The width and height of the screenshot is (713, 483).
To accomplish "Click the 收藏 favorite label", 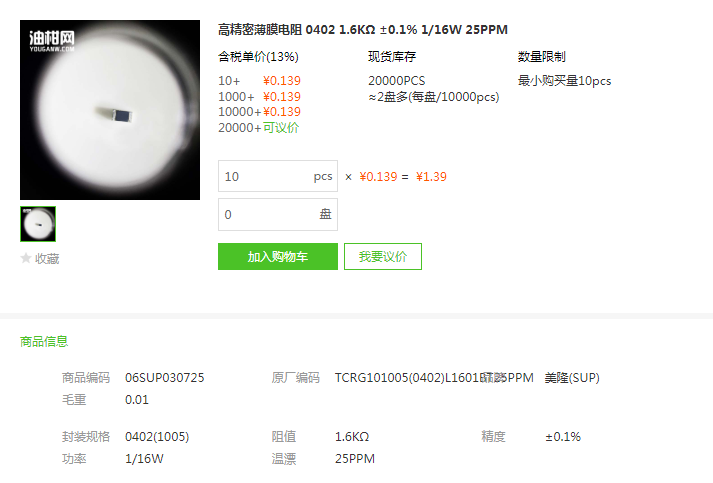I will point(47,259).
